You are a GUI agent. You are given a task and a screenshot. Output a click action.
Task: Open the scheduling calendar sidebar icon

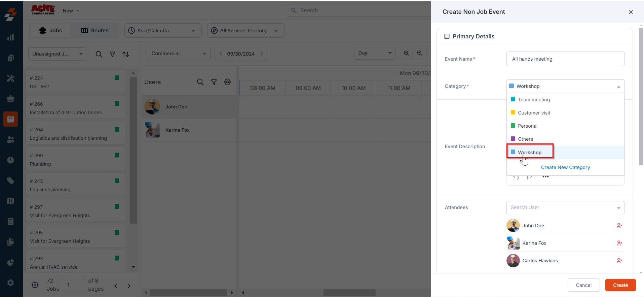11,119
